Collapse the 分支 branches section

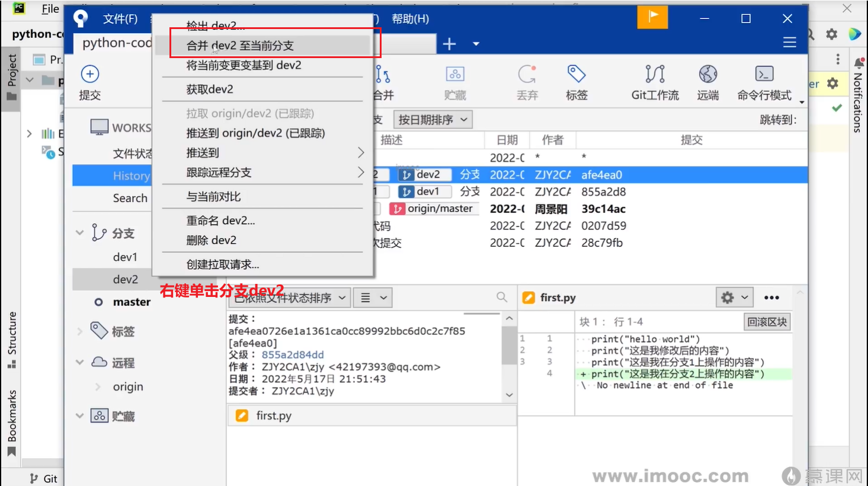coord(80,233)
